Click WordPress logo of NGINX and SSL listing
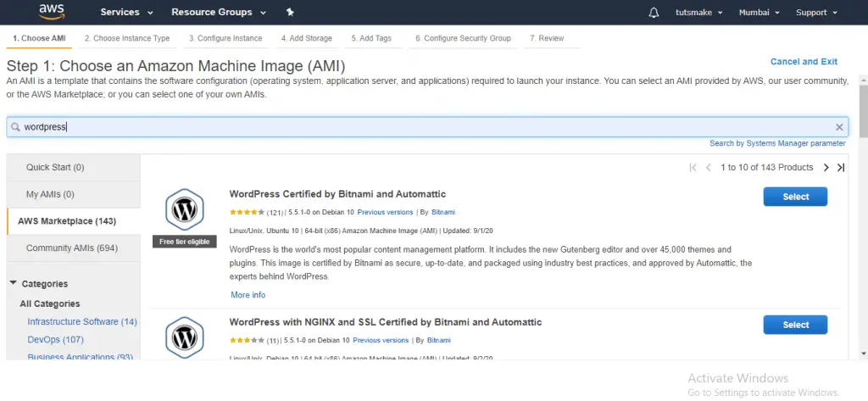The width and height of the screenshot is (868, 401). click(x=184, y=337)
